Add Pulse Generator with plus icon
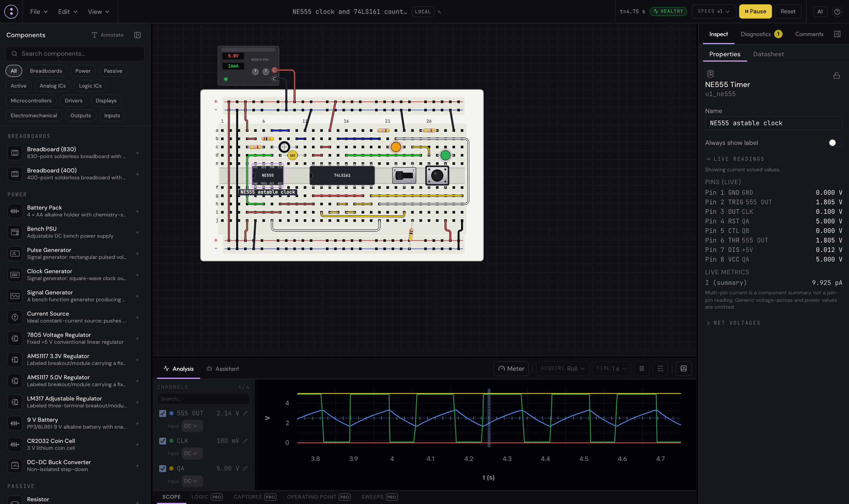The image size is (849, 504). tap(137, 254)
